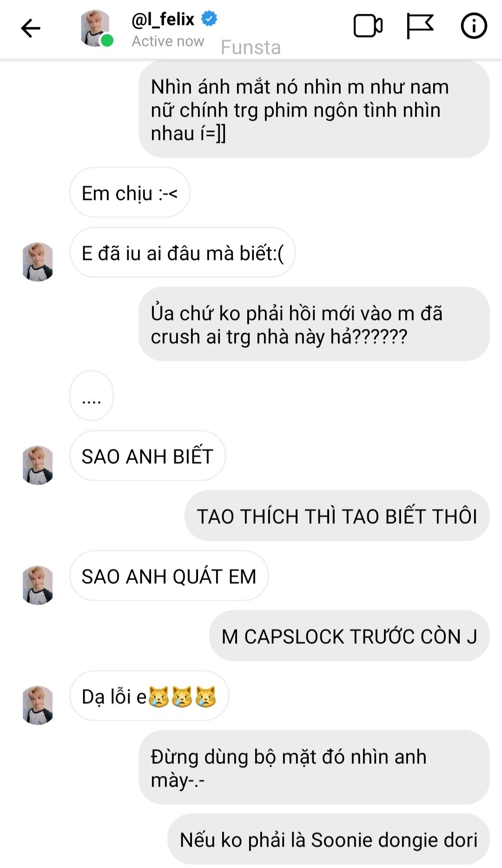Viewport: 502px width, 868px height.
Task: Select message 'Đừng dùng bộ mặt đó'
Action: pyautogui.click(x=314, y=768)
